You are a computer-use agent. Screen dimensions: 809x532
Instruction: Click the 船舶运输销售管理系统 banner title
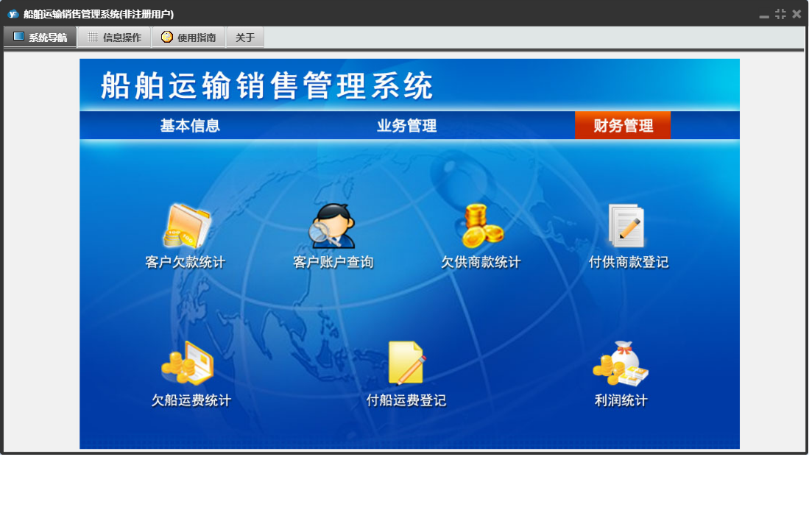tap(266, 87)
